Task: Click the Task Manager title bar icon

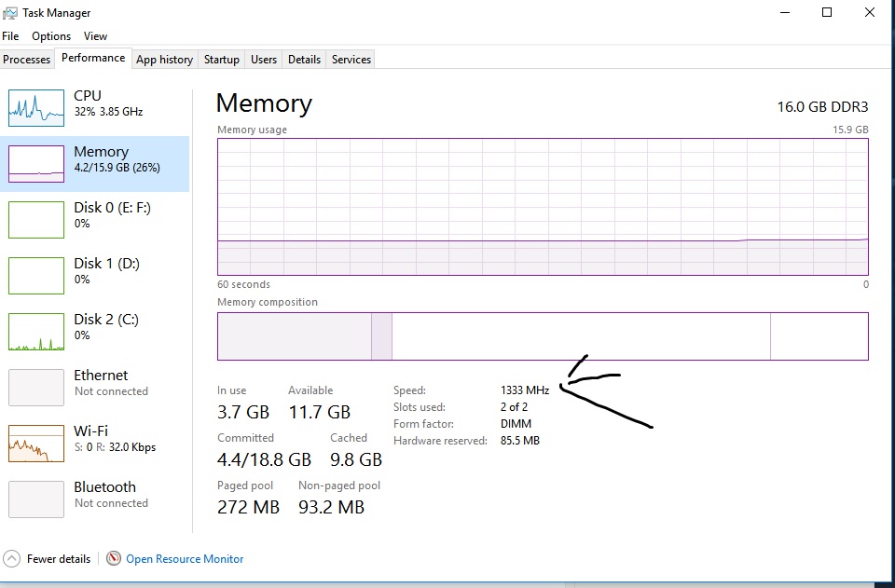Action: (x=9, y=12)
